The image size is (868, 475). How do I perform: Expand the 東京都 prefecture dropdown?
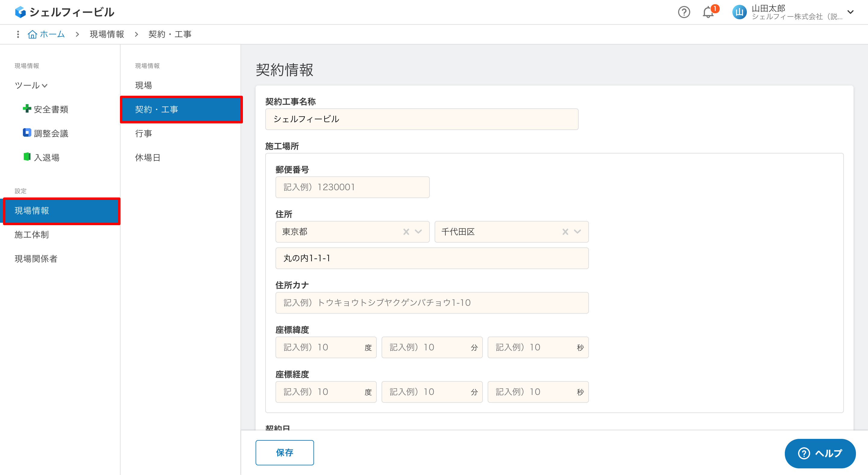(418, 231)
